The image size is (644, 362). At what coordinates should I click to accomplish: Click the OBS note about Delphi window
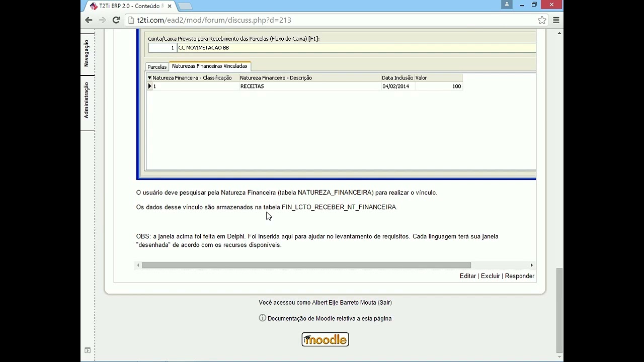(317, 240)
